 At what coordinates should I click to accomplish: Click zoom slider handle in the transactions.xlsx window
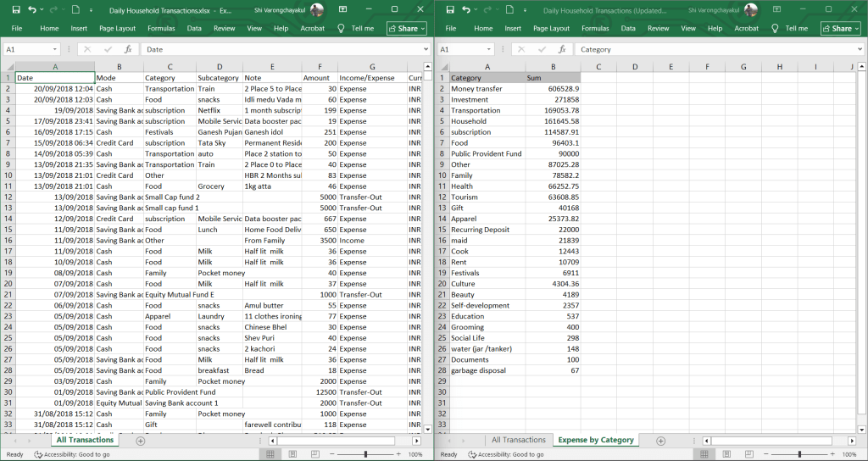[365, 454]
